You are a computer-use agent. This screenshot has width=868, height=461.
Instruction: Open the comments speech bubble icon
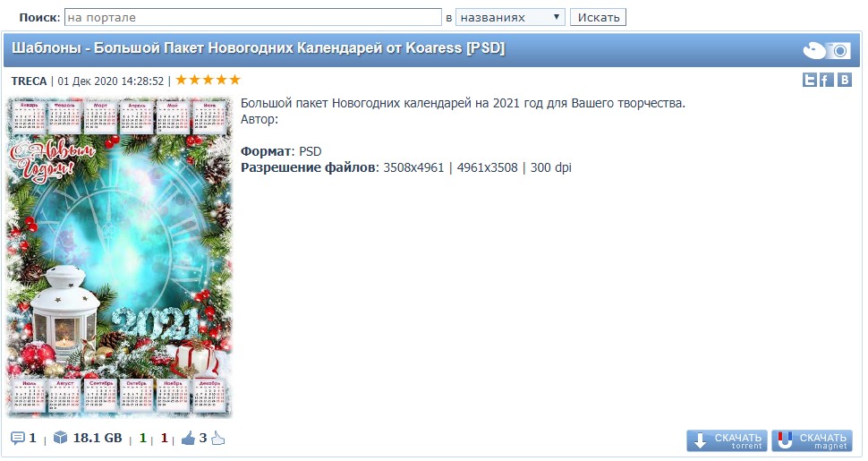[x=18, y=439]
